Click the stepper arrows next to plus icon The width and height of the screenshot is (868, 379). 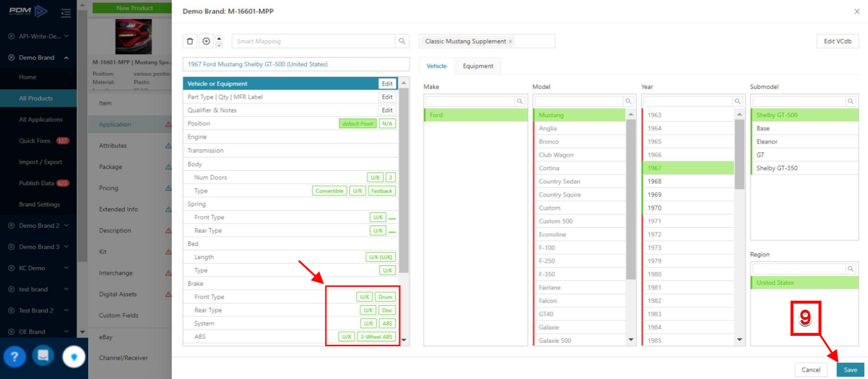tap(219, 41)
